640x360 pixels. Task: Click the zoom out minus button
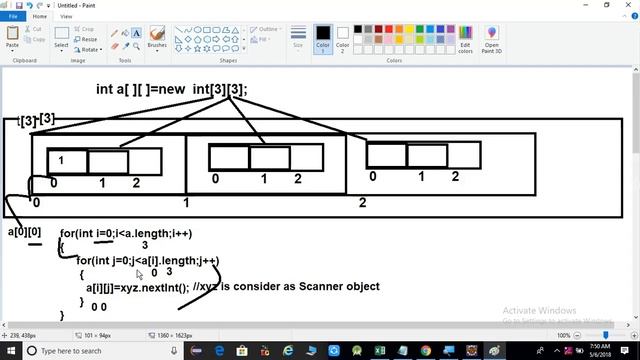[577, 335]
